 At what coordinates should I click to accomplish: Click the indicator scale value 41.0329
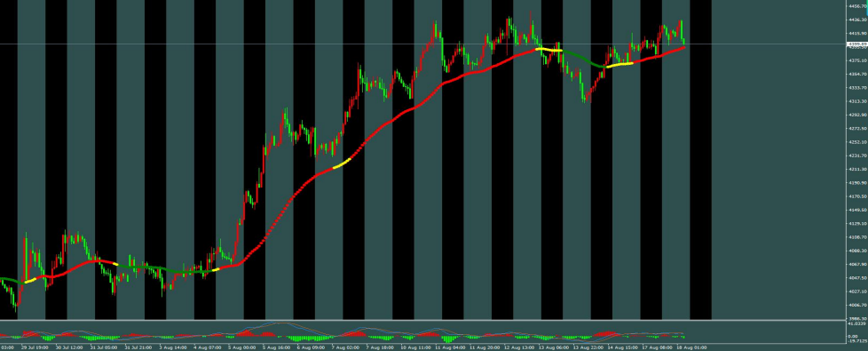857,323
